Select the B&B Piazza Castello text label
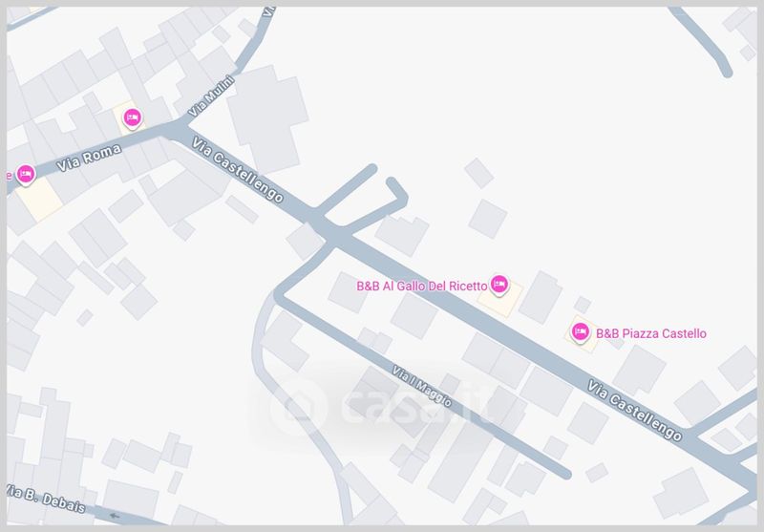764x532 pixels. click(x=651, y=333)
